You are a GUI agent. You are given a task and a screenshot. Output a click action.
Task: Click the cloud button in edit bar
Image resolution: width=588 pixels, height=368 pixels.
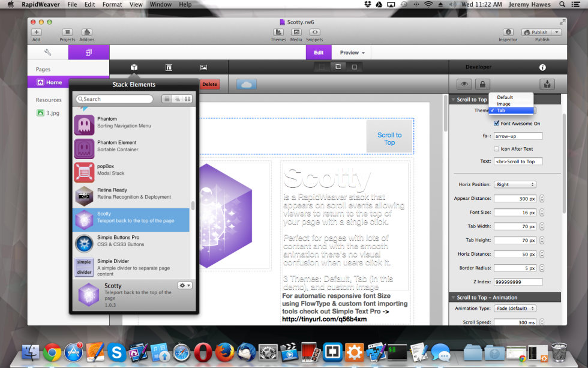point(247,85)
